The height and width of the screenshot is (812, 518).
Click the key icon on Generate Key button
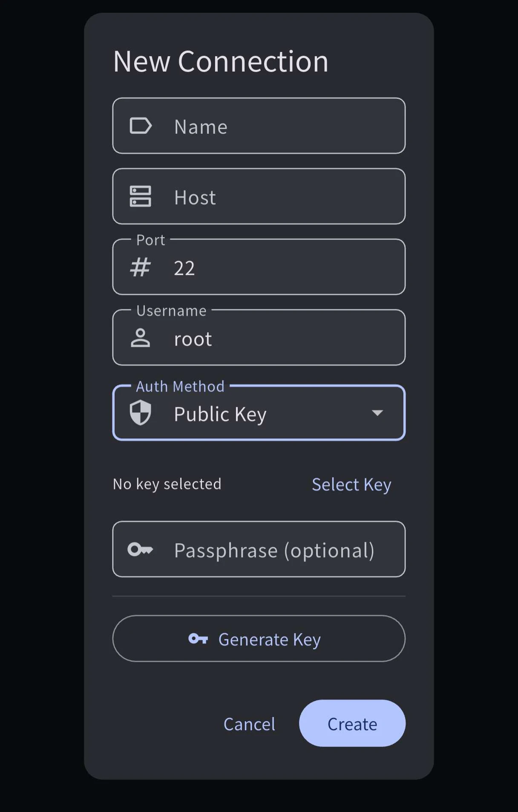(x=198, y=639)
